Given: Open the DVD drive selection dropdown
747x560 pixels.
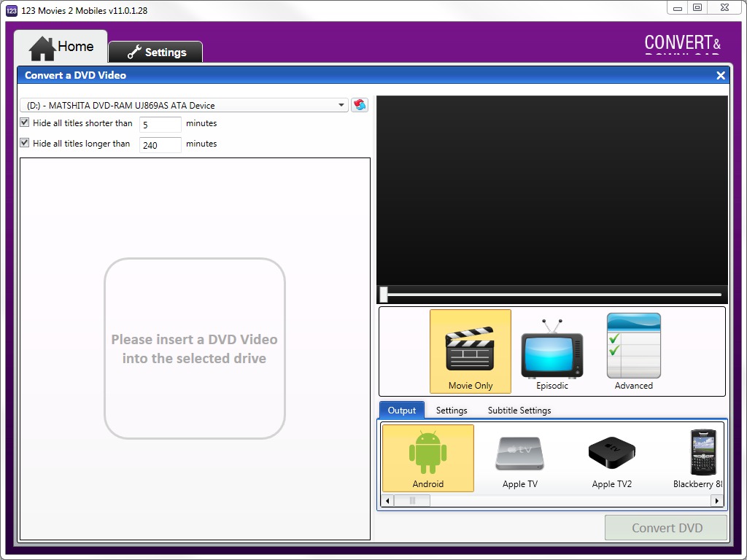Looking at the screenshot, I should click(x=185, y=105).
